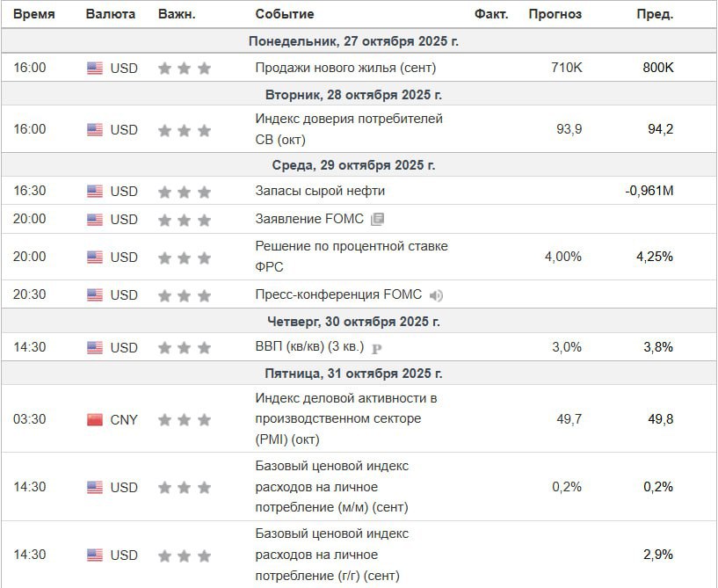718x588 pixels.
Task: Click the Среда, 29 октября 2025 date row
Action: tap(353, 165)
